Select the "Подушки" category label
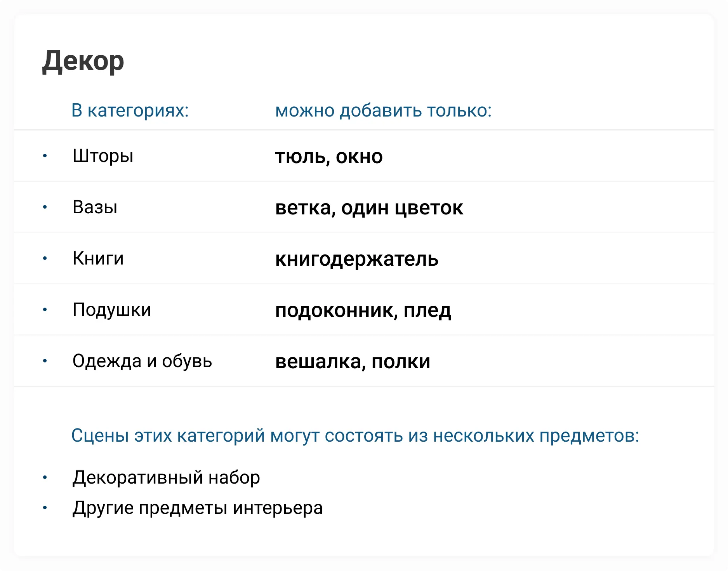Screen dimensions: 728x571 click(x=112, y=310)
